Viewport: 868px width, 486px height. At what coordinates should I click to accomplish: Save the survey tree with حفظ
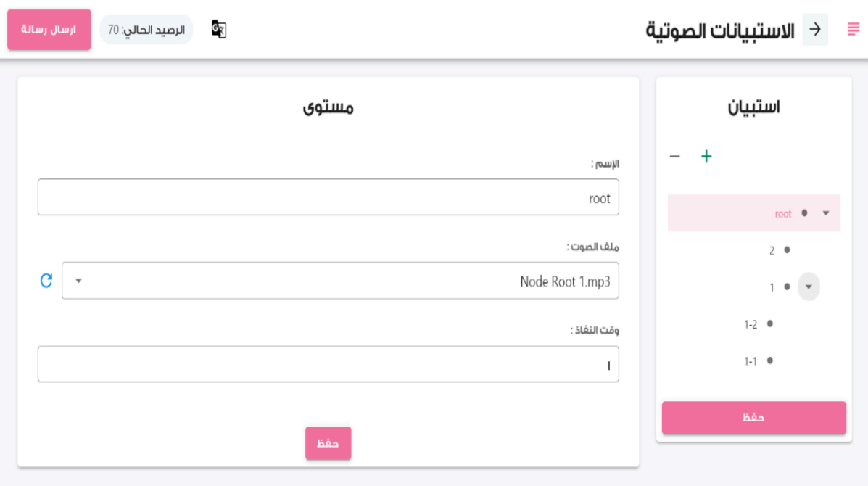click(x=753, y=418)
